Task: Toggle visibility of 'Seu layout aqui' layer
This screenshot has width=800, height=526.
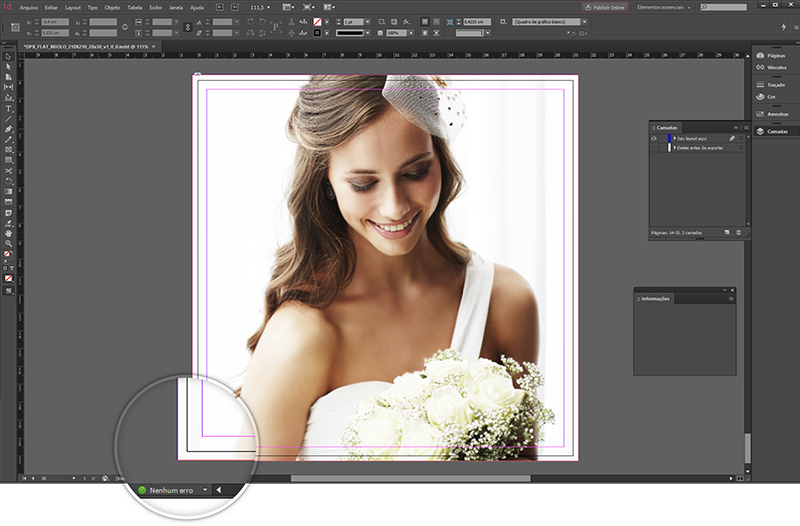Action: coord(654,138)
